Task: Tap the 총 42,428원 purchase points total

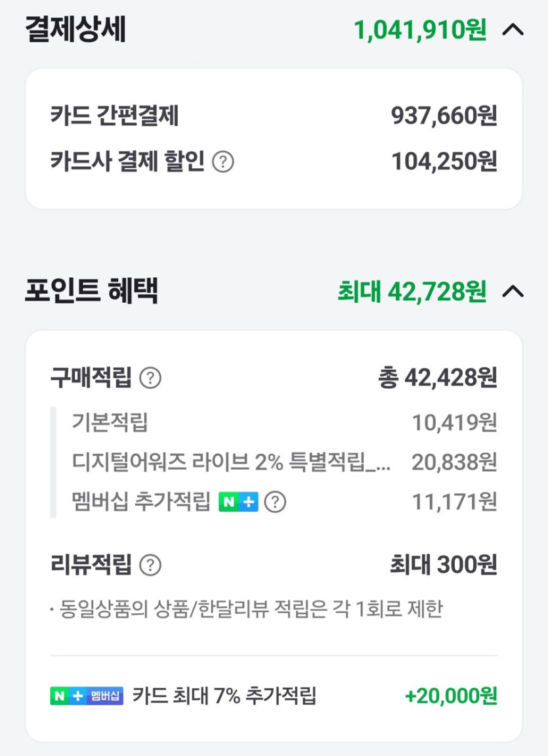Action: click(437, 378)
